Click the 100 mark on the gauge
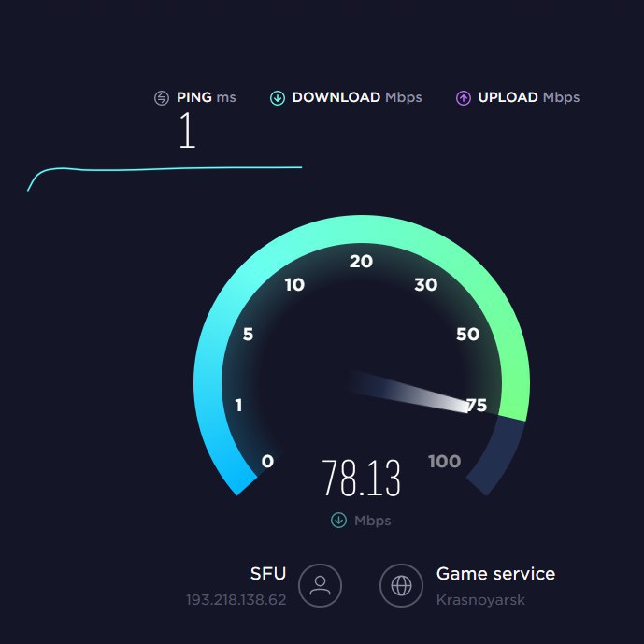The height and width of the screenshot is (644, 644). (444, 461)
